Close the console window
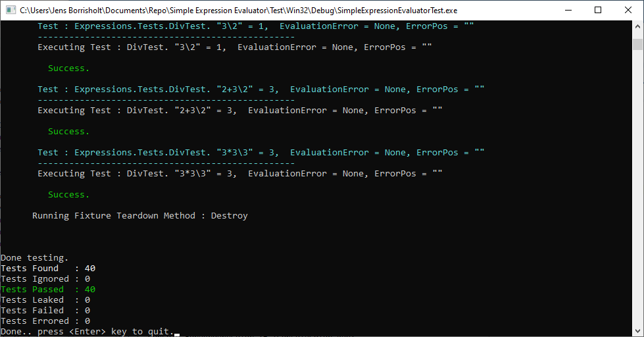The width and height of the screenshot is (644, 337). [628, 11]
